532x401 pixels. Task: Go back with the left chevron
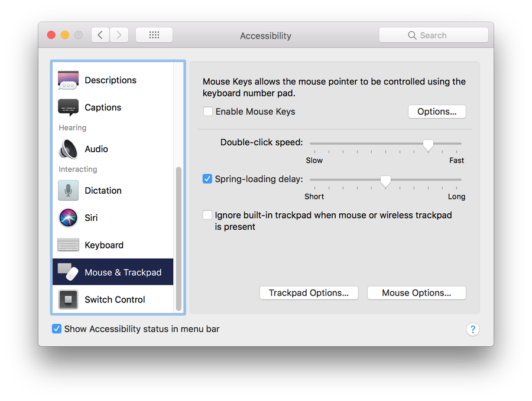(100, 35)
